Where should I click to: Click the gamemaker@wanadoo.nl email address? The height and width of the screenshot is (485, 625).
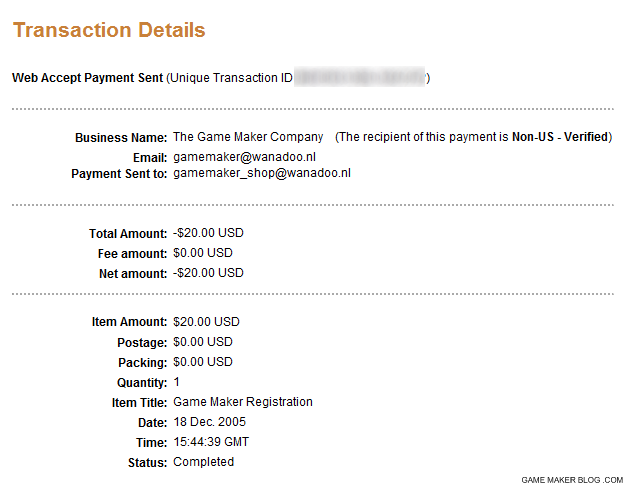point(244,157)
